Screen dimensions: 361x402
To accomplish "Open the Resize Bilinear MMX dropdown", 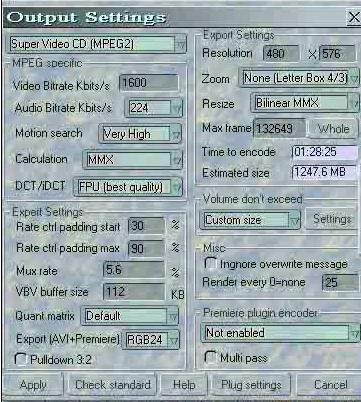I will (x=305, y=103).
